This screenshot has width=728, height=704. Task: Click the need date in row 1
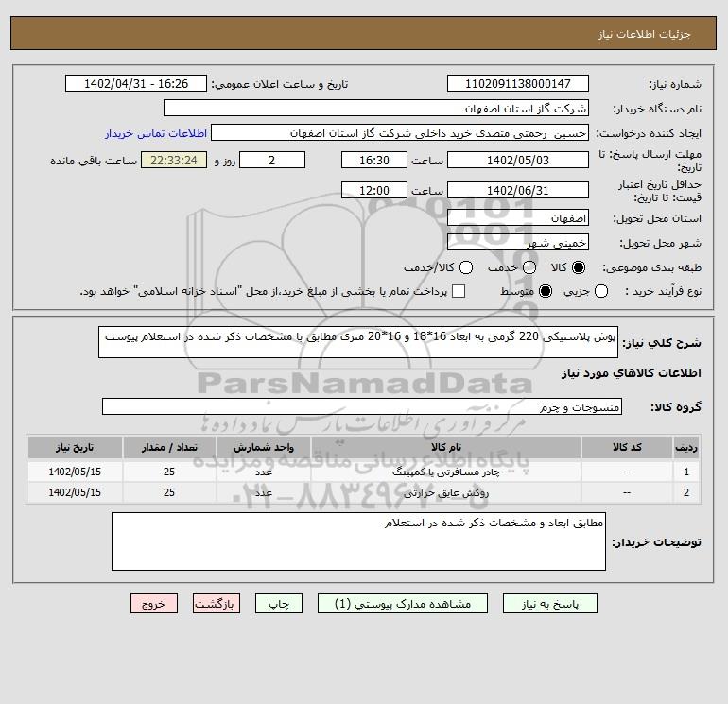[x=75, y=472]
